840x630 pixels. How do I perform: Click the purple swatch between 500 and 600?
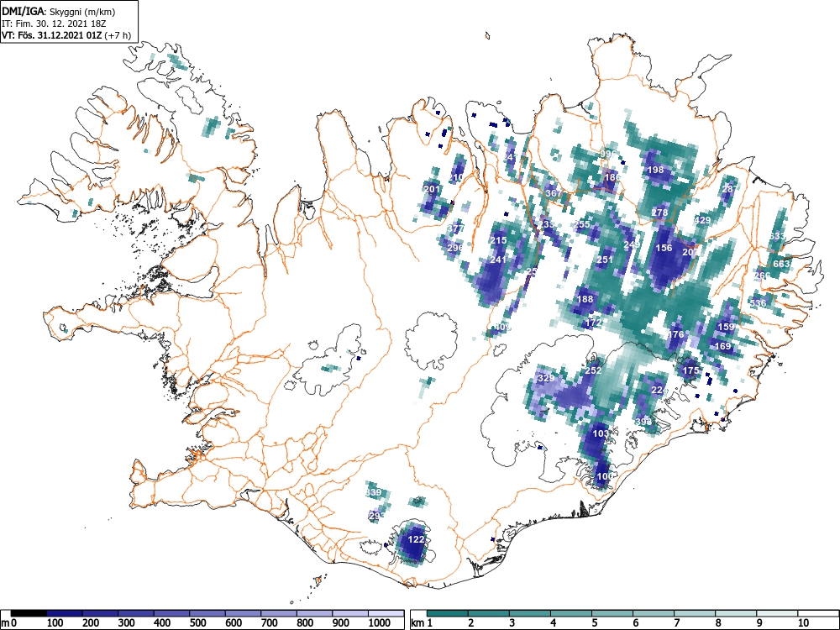click(x=207, y=613)
